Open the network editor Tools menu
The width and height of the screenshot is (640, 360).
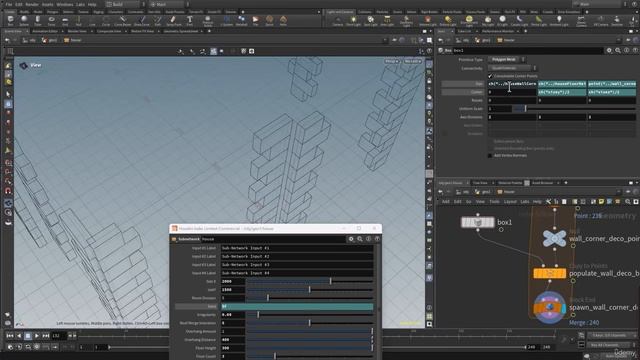494,202
